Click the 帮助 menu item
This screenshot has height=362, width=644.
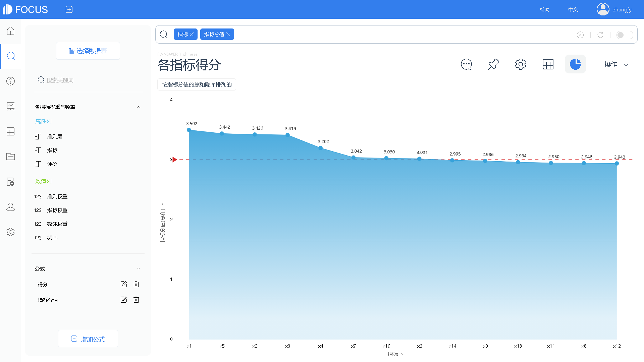(544, 9)
